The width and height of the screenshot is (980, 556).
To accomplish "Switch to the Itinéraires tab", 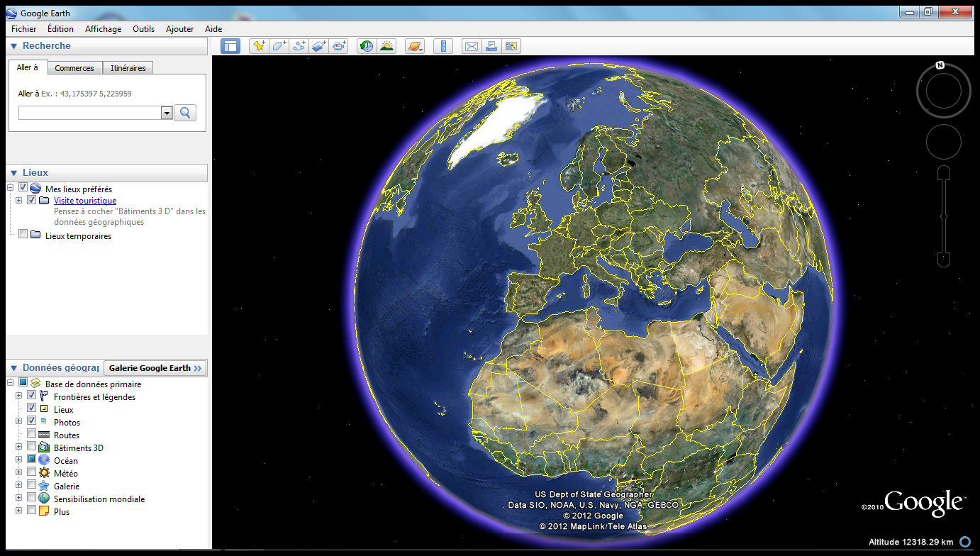I will click(128, 68).
